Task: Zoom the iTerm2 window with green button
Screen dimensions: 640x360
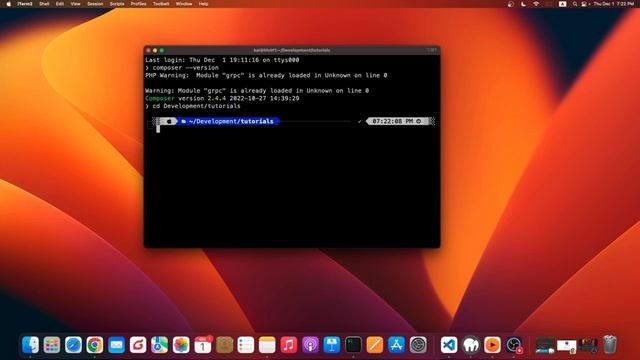Action: (x=162, y=50)
